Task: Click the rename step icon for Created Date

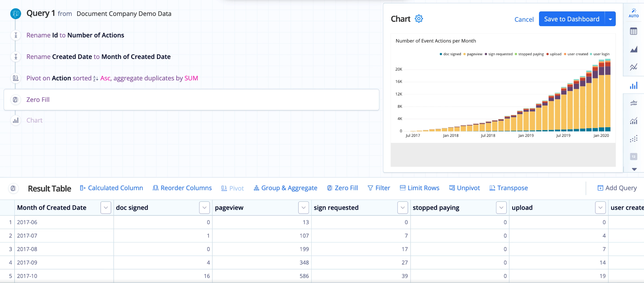Action: 15,57
